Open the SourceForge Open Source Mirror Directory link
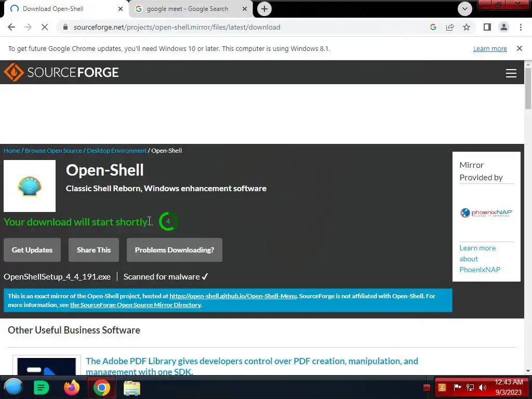Screen dimensions: 532x399 click(136, 305)
